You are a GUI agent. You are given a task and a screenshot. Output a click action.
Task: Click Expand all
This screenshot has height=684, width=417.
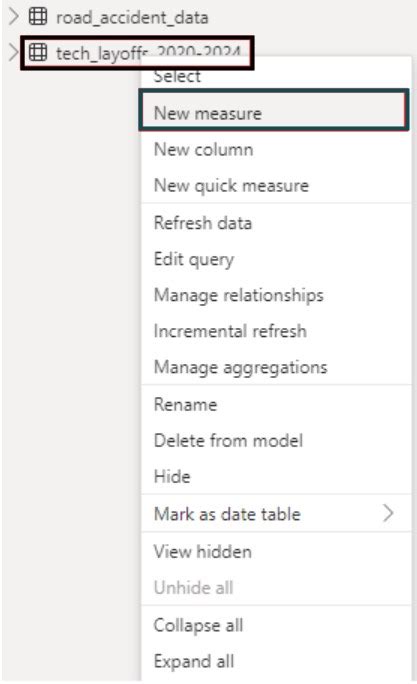pos(276,661)
